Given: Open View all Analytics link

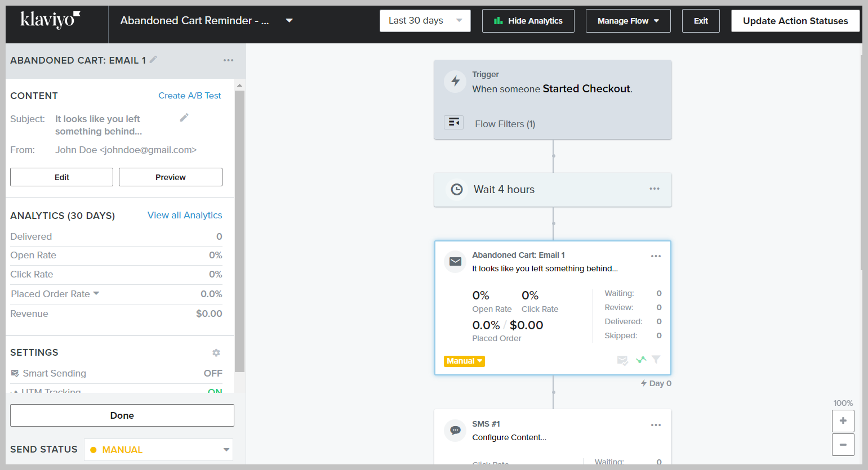Looking at the screenshot, I should coord(185,215).
